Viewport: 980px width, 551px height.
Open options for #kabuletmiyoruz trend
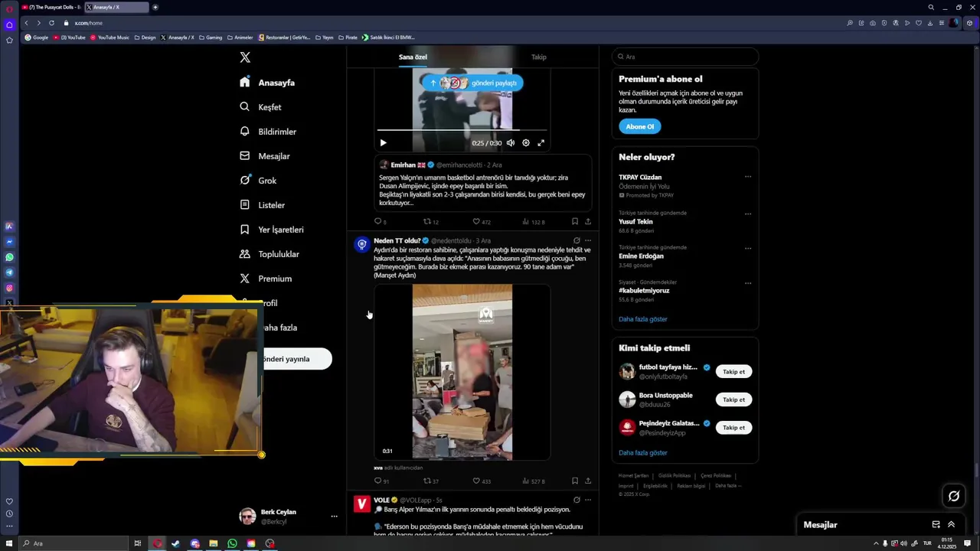coord(748,283)
